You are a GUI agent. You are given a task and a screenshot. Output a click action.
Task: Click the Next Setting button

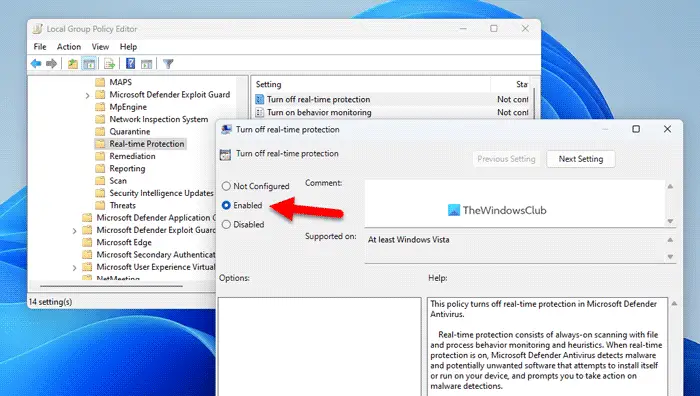(581, 159)
